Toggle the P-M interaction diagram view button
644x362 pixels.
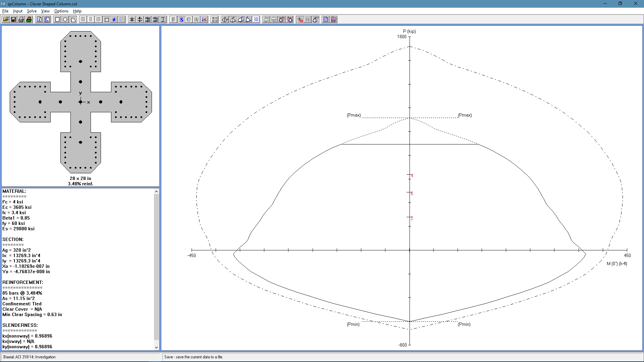pyautogui.click(x=233, y=19)
